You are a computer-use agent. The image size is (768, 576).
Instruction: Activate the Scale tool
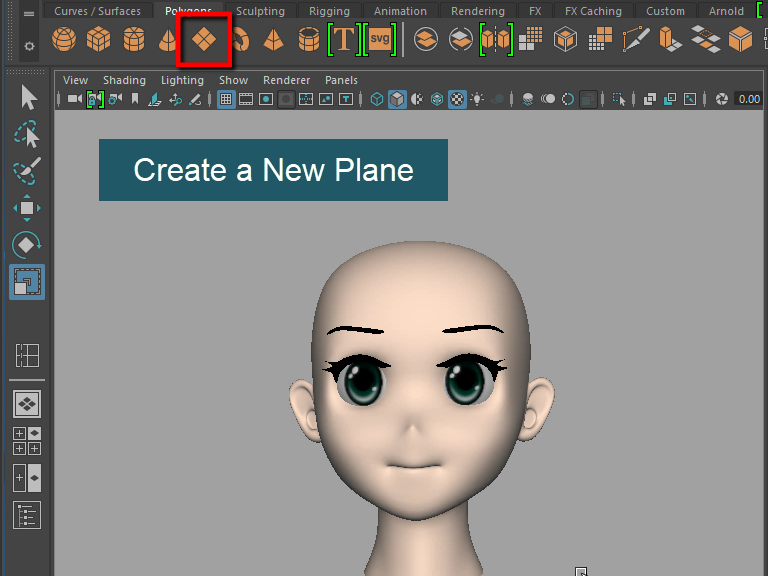pyautogui.click(x=27, y=282)
